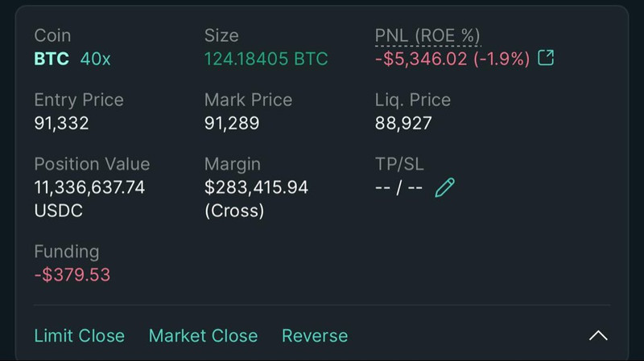Click the Funding amount -$379.53

point(72,274)
